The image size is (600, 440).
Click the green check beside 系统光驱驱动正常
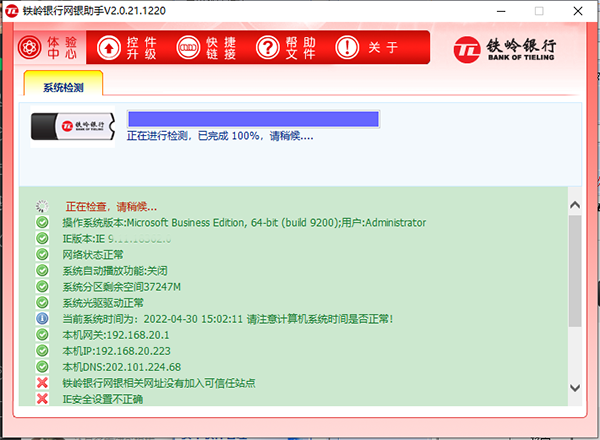click(x=42, y=303)
